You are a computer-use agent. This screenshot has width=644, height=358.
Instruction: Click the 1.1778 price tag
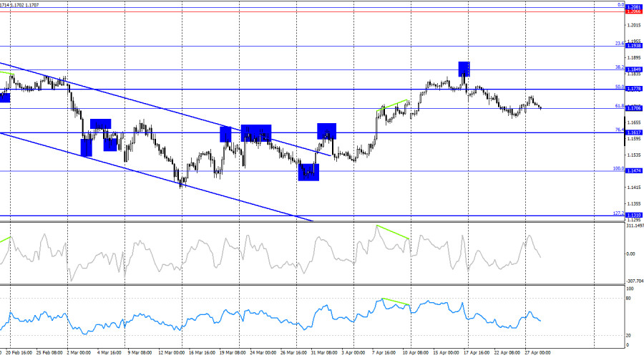(x=633, y=89)
